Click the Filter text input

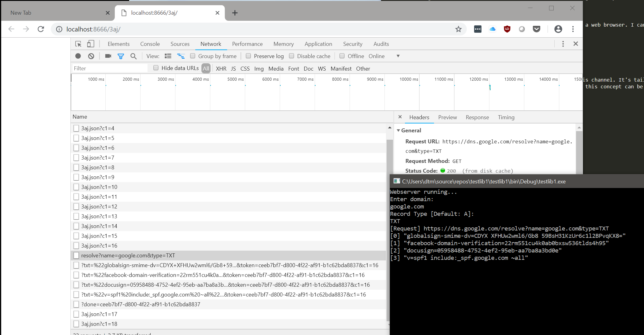pyautogui.click(x=110, y=68)
